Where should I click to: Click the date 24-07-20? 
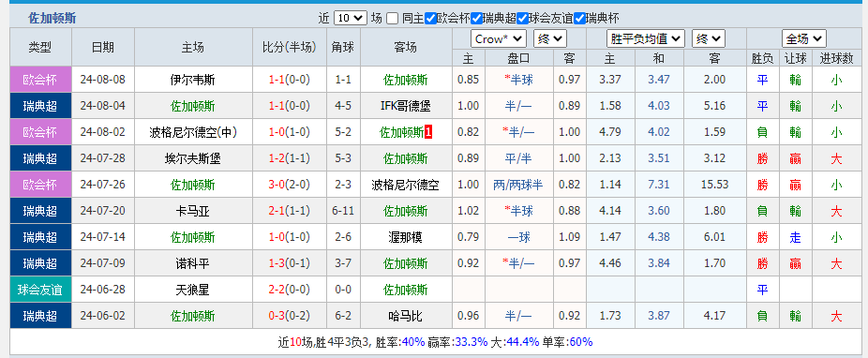tap(103, 212)
